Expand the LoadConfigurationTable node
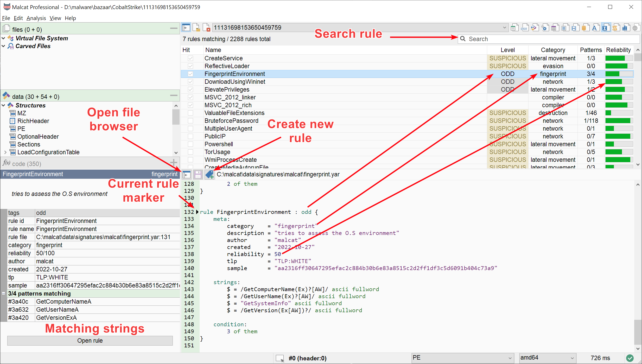 (x=5, y=152)
